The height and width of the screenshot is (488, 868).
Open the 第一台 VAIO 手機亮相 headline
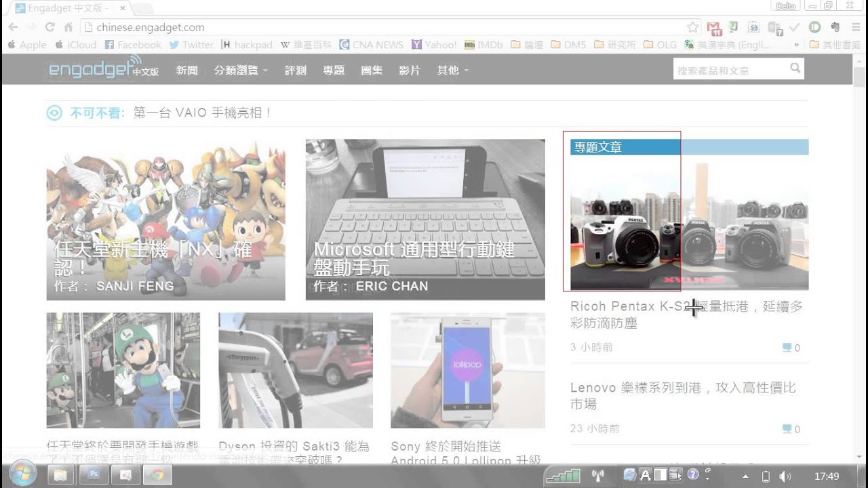[x=202, y=113]
